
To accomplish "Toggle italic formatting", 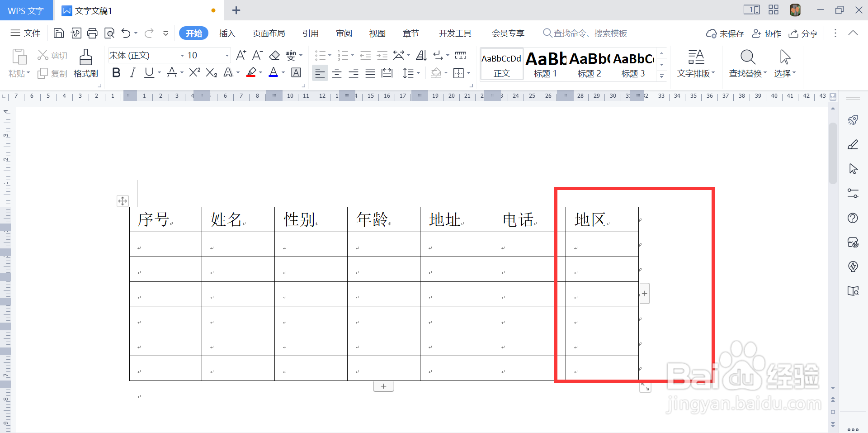I will 132,72.
